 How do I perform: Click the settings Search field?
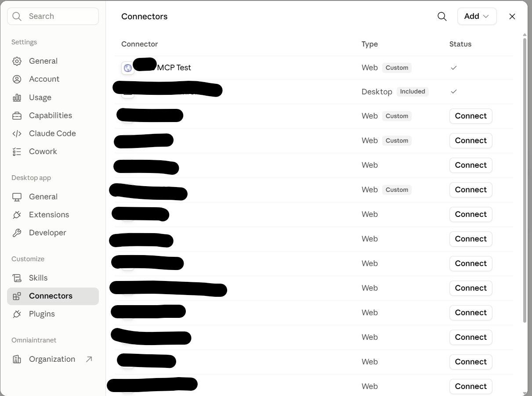pos(53,16)
